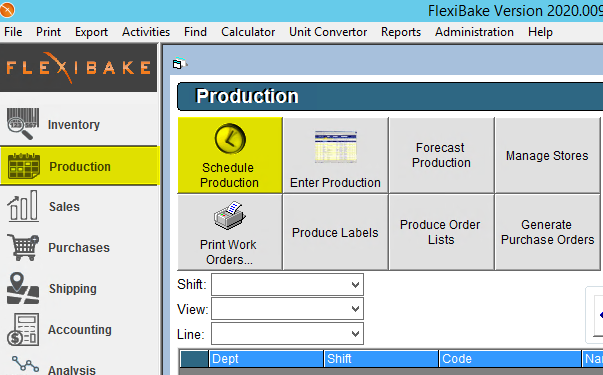The image size is (603, 375).
Task: Open the Calculator menu
Action: tap(248, 32)
